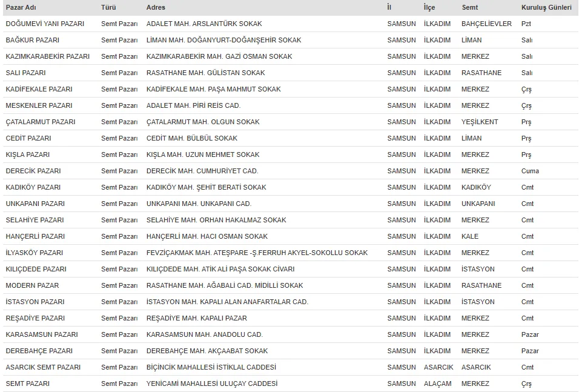The height and width of the screenshot is (392, 579).
Task: Click address DERECİK MAH. CUMHURİYET CAD.
Action: [202, 171]
